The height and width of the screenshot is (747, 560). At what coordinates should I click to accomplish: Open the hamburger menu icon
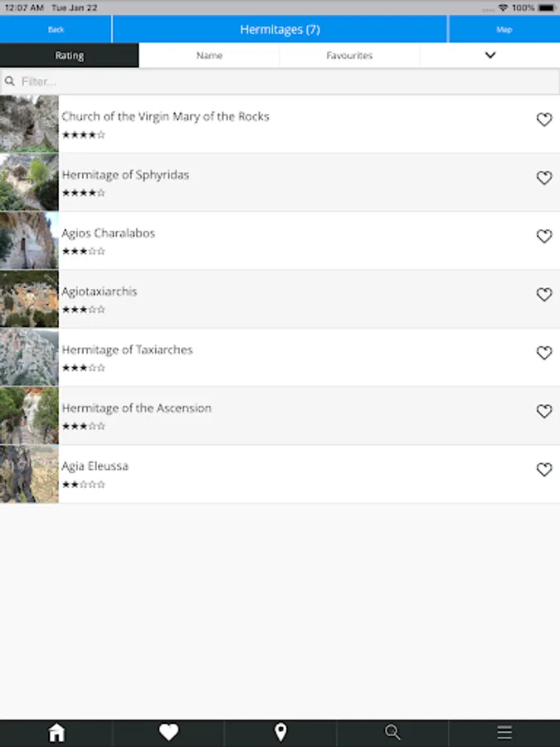coord(504,732)
